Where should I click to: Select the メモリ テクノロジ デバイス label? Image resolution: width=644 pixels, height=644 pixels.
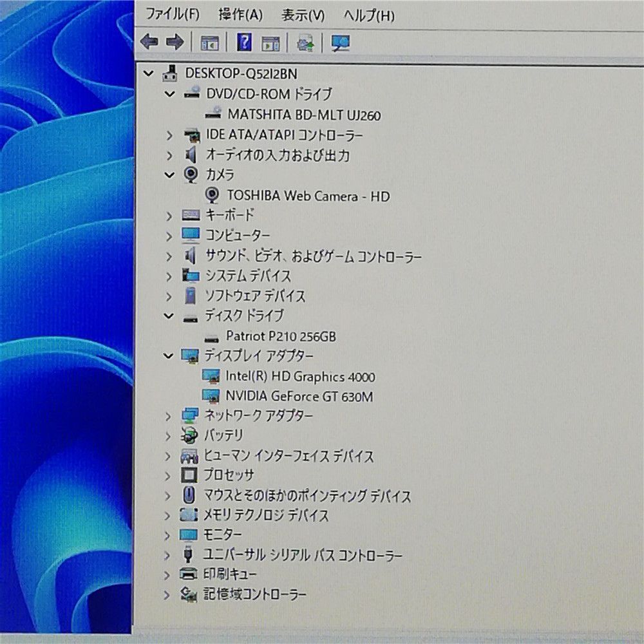click(266, 515)
